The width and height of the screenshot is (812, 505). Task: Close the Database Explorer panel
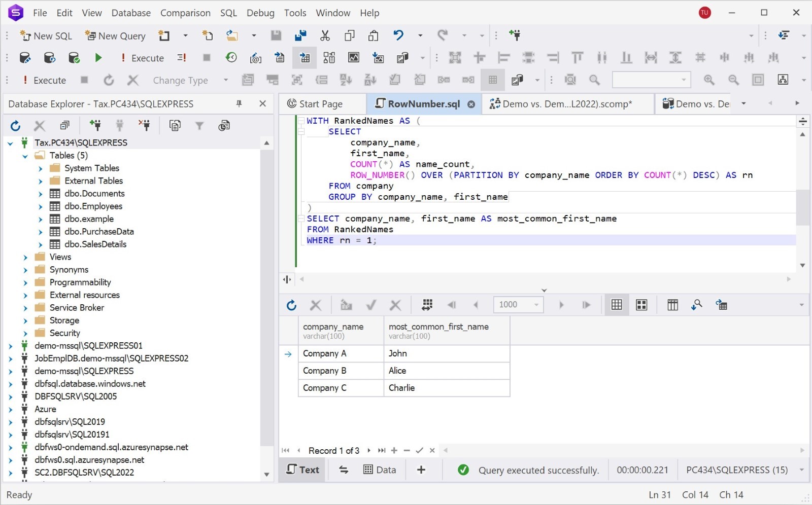pyautogui.click(x=262, y=104)
